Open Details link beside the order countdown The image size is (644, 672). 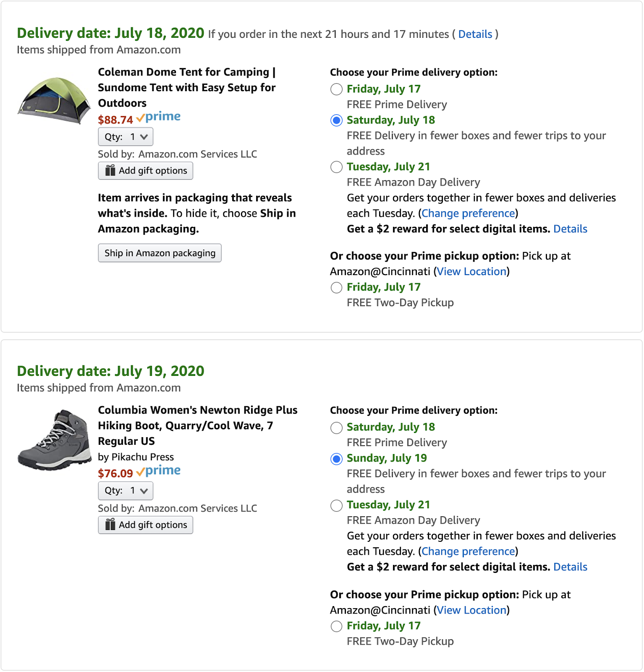[475, 34]
